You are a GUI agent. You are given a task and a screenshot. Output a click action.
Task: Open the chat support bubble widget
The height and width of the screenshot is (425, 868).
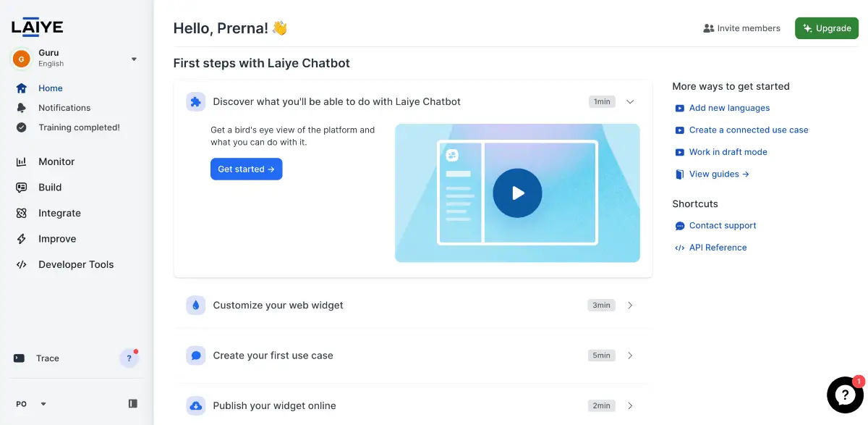pos(845,395)
